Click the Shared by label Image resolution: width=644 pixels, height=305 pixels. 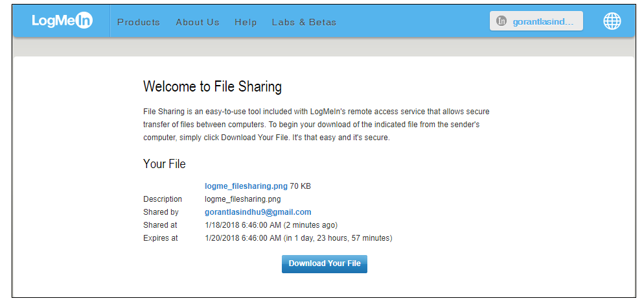pyautogui.click(x=161, y=212)
